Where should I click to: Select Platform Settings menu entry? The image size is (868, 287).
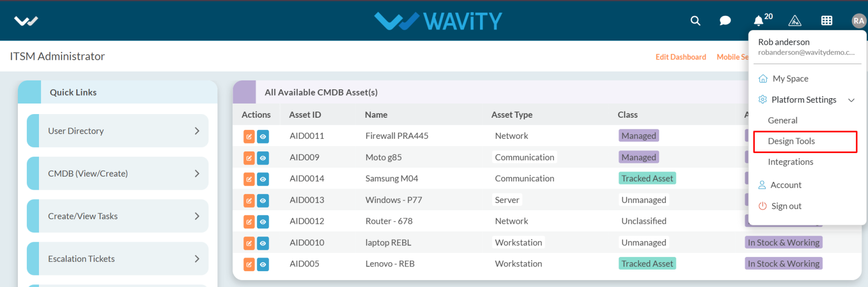click(x=804, y=100)
